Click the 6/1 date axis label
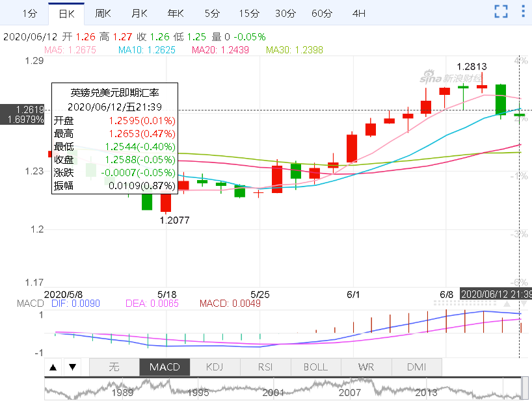 point(353,294)
